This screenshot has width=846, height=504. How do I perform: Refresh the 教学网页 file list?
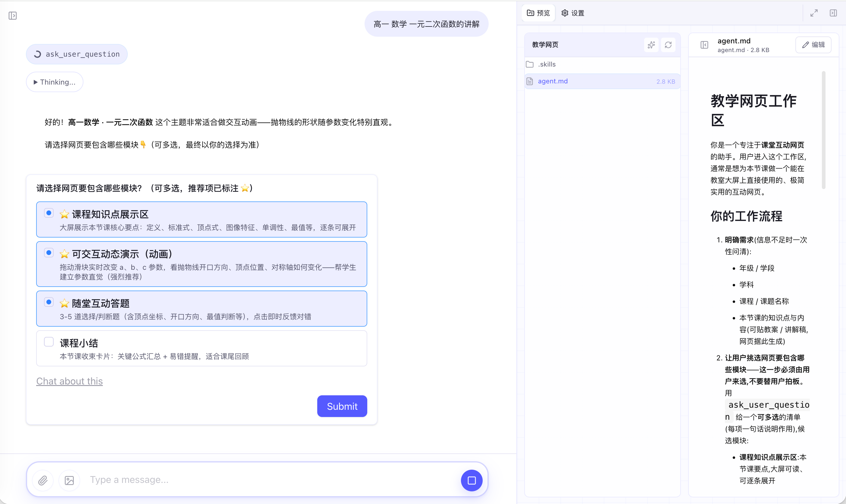click(668, 45)
